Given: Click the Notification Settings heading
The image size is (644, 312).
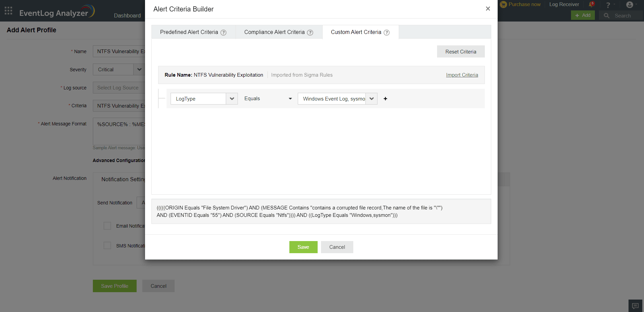Looking at the screenshot, I should point(123,180).
